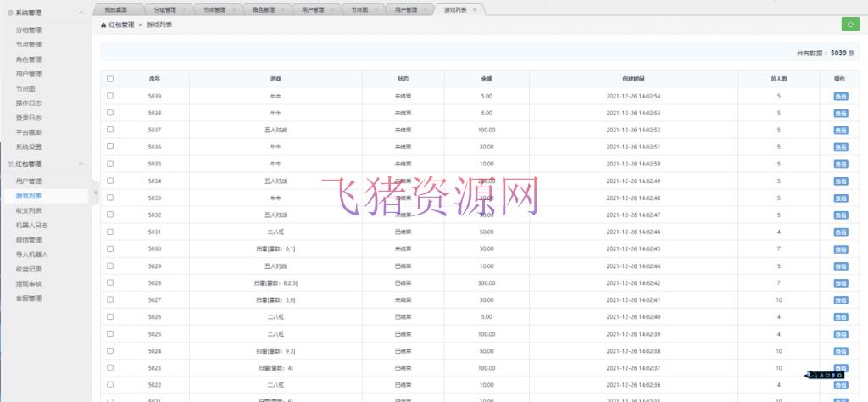The width and height of the screenshot is (868, 402).
Task: Click the 金额 column header
Action: coord(487,79)
